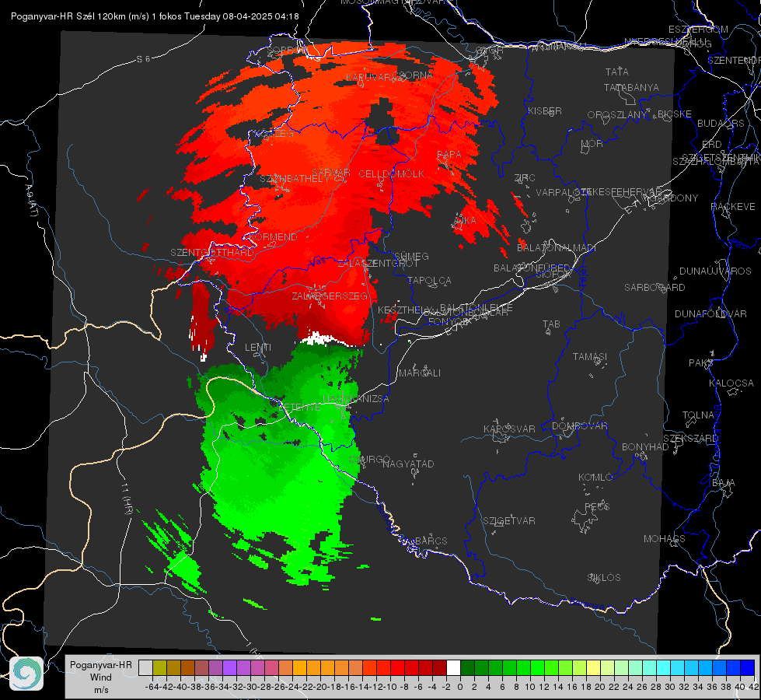Click the MARCALI town label

(x=419, y=373)
